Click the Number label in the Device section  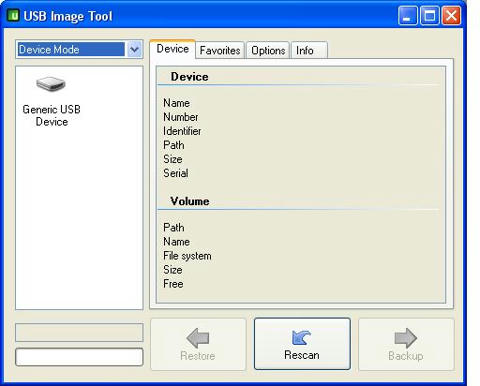click(x=181, y=117)
